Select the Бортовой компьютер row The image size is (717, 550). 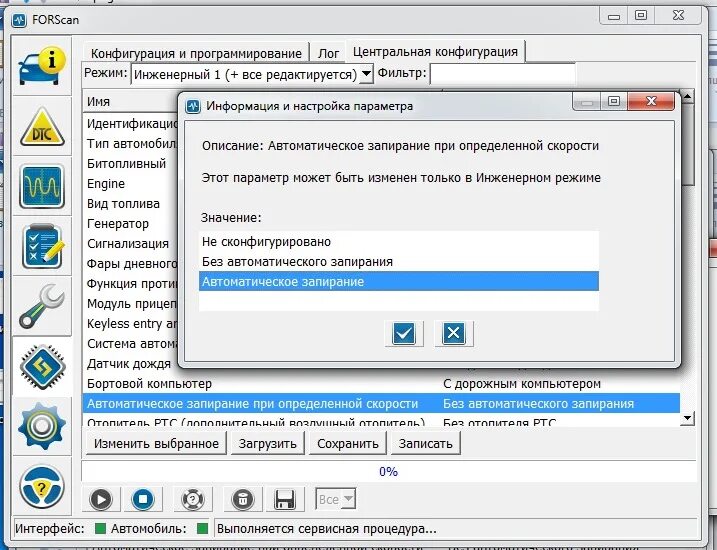(381, 384)
